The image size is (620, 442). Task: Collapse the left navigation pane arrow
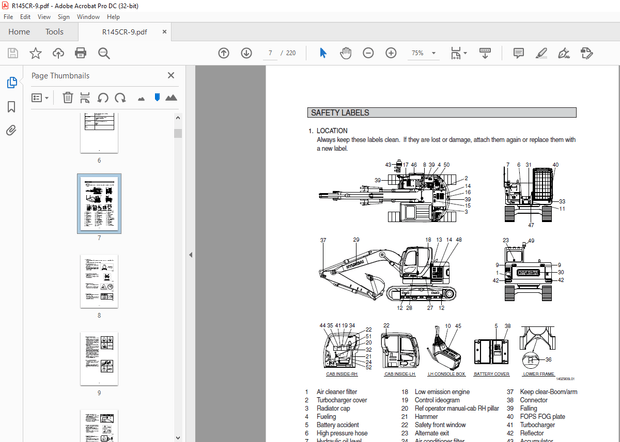tap(191, 255)
